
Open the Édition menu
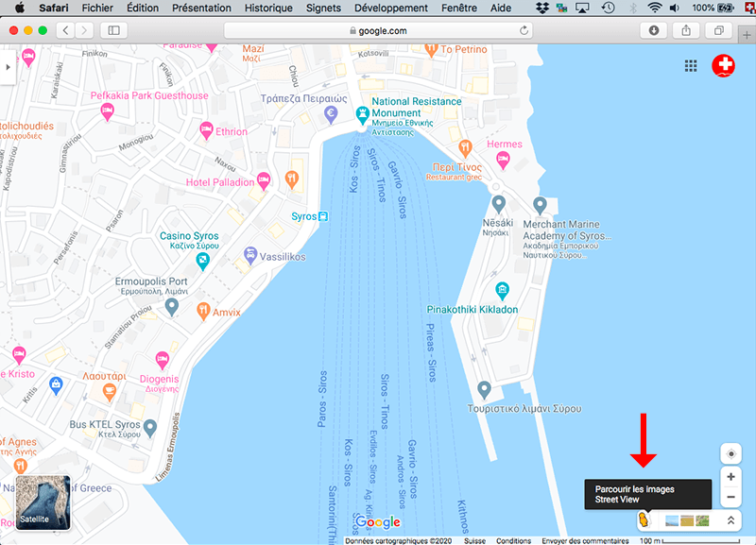[143, 8]
